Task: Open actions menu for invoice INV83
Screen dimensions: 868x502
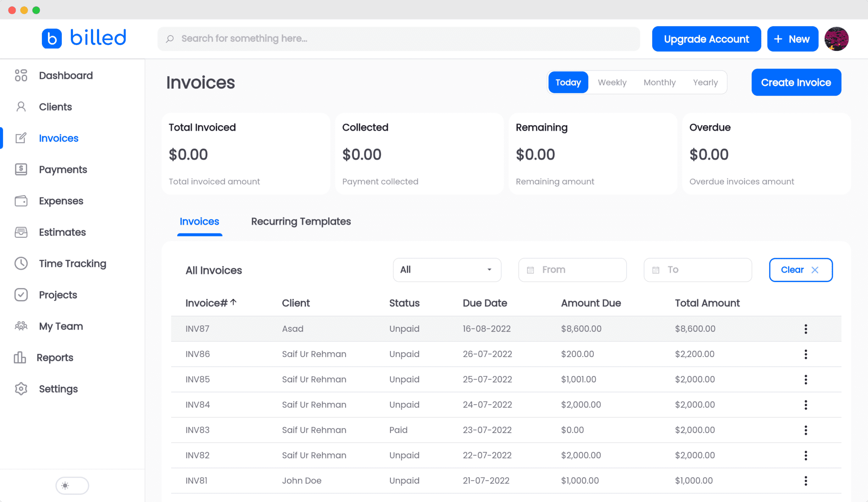Action: 806,430
